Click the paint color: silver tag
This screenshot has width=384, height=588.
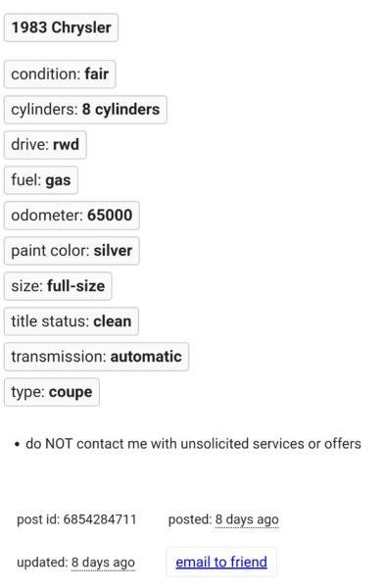(72, 251)
